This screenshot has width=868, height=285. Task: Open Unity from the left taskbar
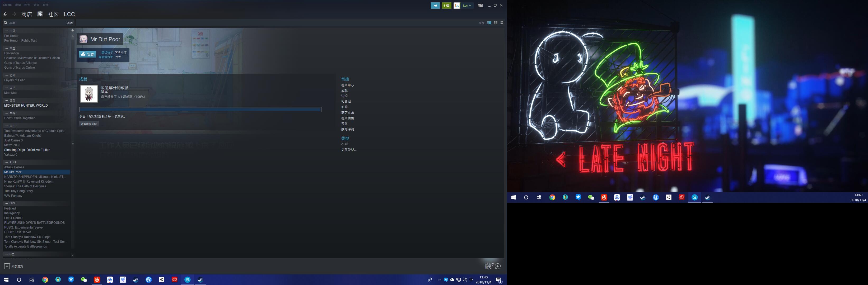162,280
